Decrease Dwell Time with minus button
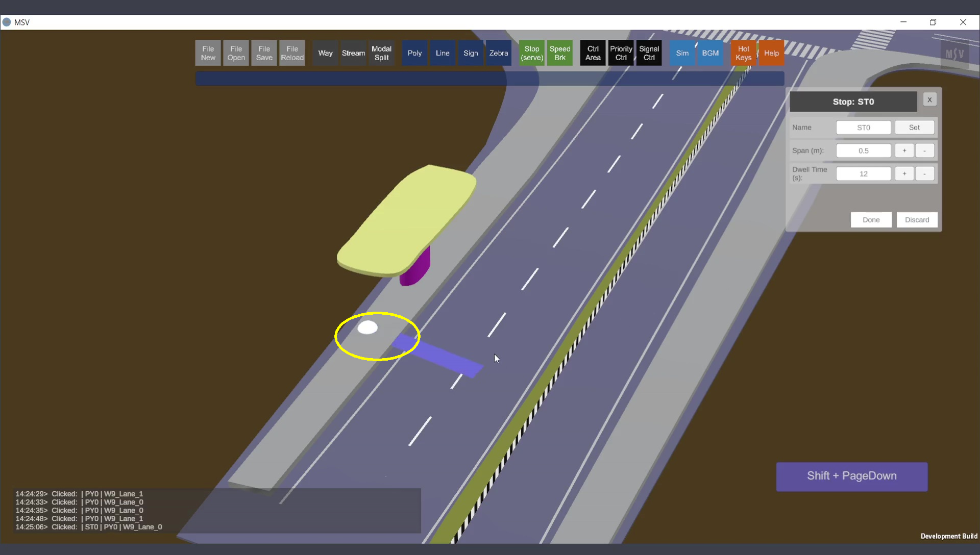980x555 pixels. 924,173
